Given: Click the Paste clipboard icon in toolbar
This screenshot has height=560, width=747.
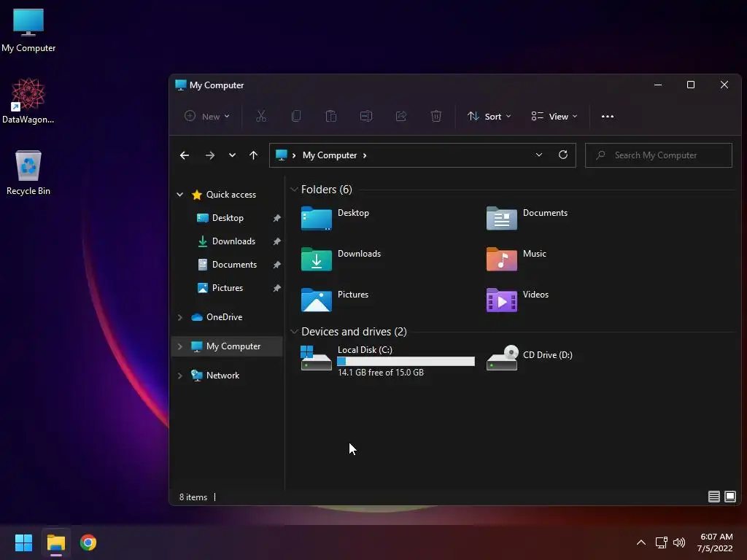Looking at the screenshot, I should point(331,116).
